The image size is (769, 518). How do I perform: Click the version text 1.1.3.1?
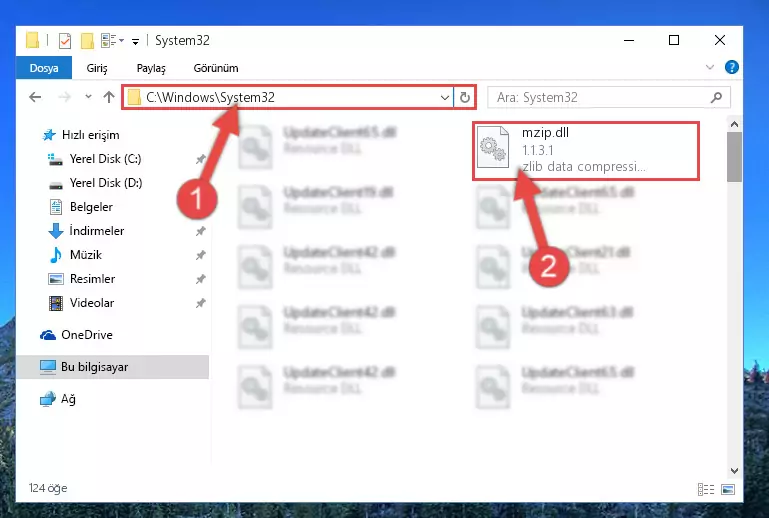[538, 150]
